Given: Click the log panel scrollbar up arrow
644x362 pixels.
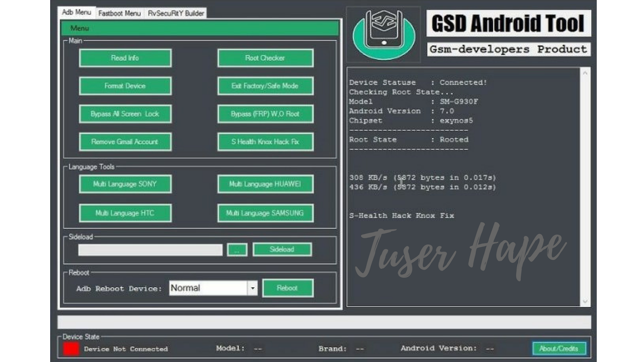Looking at the screenshot, I should coord(585,73).
